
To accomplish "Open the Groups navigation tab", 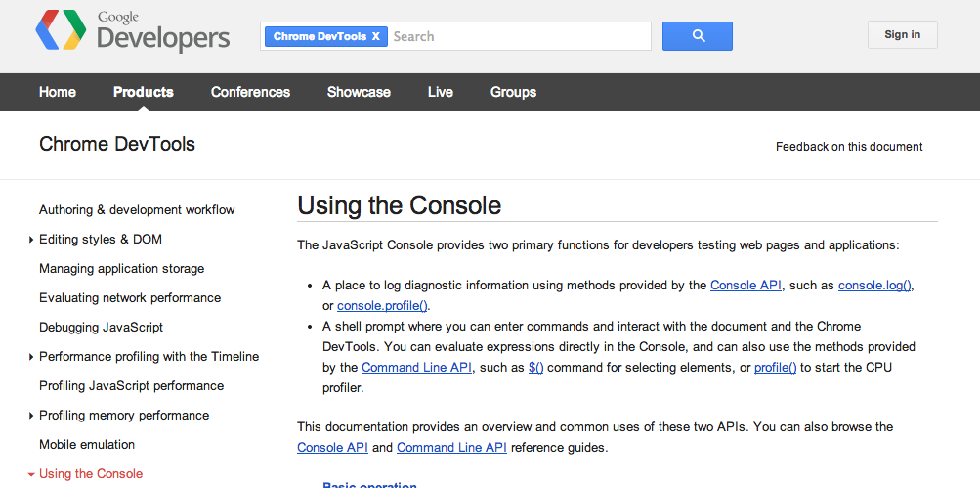I will (x=513, y=92).
